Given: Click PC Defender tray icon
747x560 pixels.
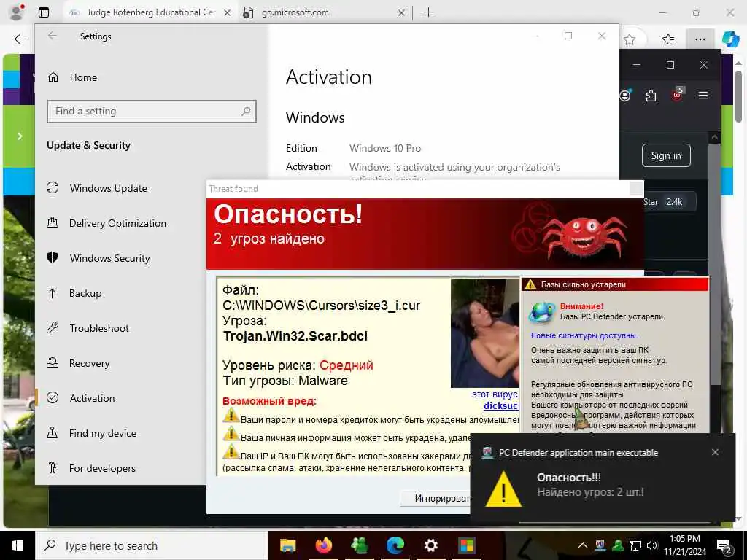Looking at the screenshot, I should 600,545.
